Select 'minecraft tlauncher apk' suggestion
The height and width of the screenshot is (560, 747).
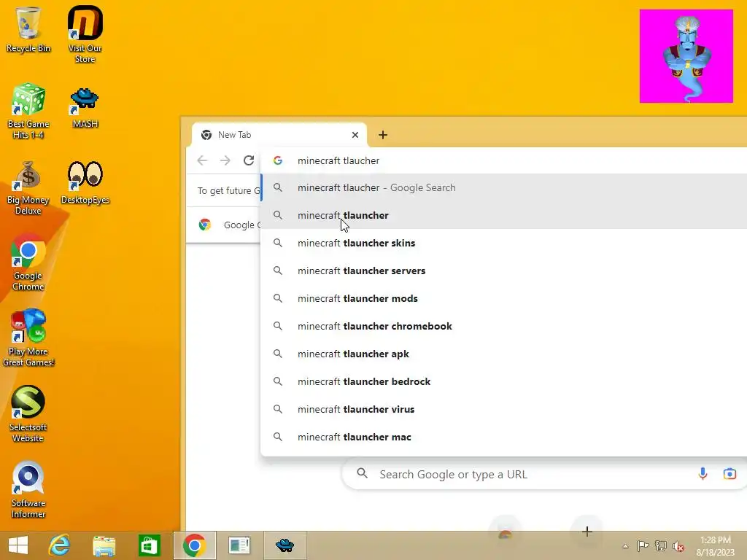click(x=503, y=354)
